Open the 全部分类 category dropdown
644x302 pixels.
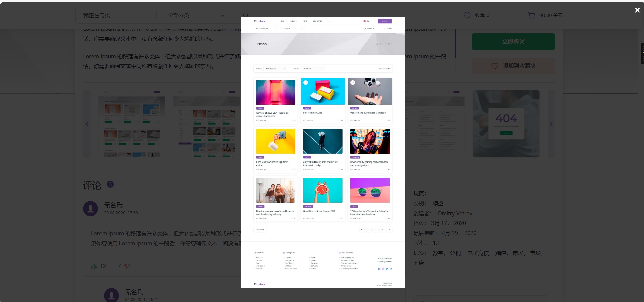pyautogui.click(x=196, y=15)
